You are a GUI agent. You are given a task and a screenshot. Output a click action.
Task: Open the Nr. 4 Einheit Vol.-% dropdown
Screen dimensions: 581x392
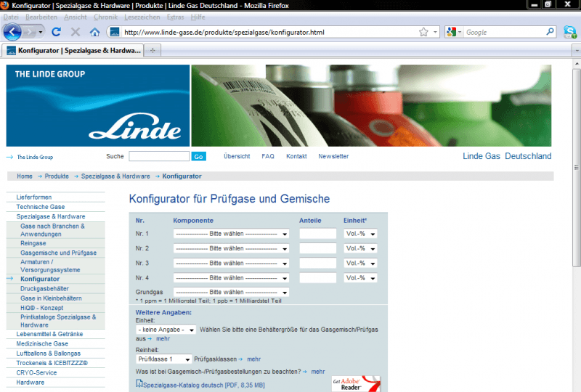360,278
